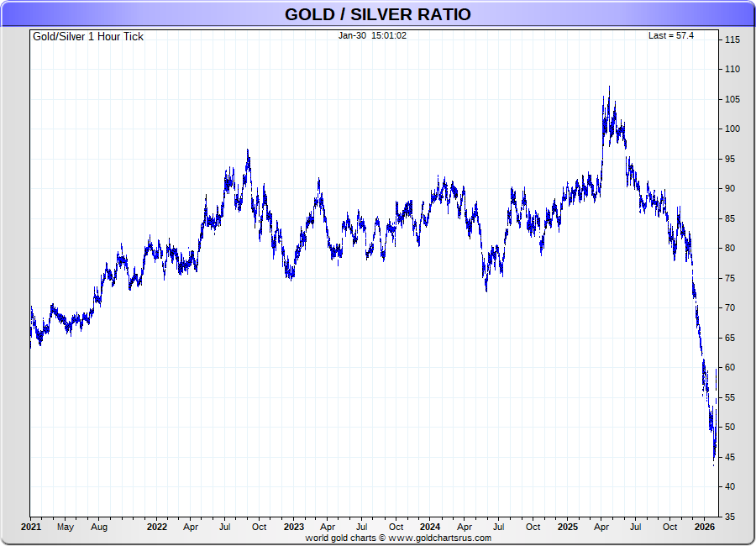Click the 55 y-axis label
This screenshot has width=756, height=546.
[730, 397]
